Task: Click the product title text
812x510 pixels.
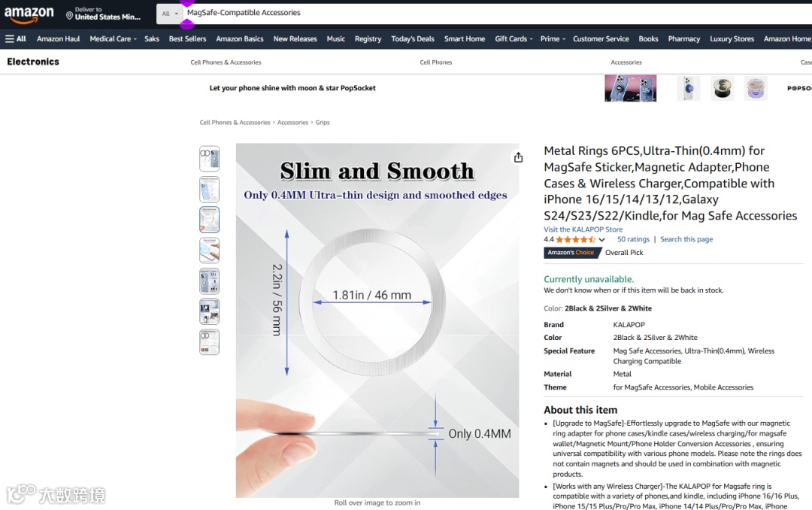Action: [x=670, y=183]
